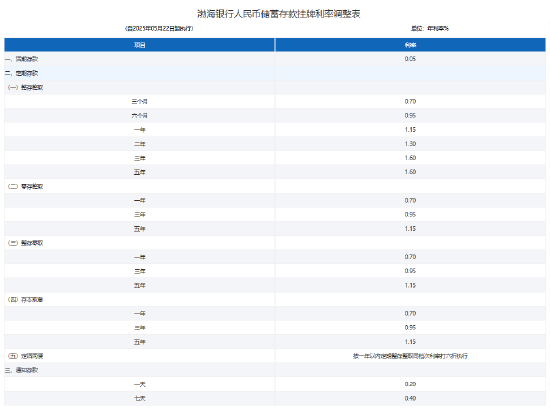Viewport: 550px width, 410px height.
Task: Click the 0.70 rate in the 三个月 row
Action: 410,101
